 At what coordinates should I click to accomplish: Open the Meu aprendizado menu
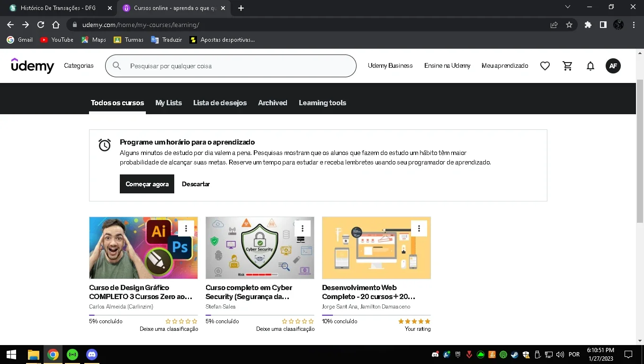click(505, 66)
